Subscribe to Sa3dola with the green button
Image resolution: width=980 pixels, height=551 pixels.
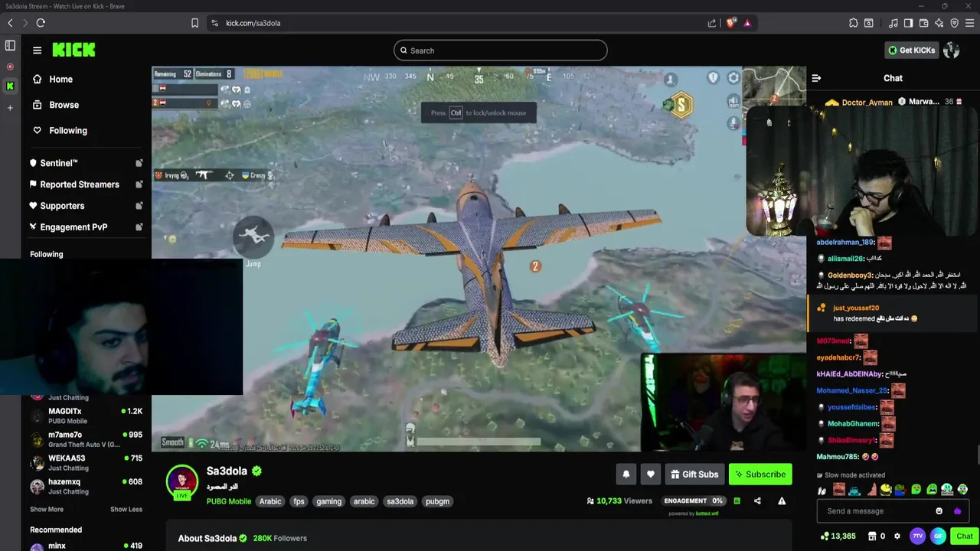coord(760,474)
